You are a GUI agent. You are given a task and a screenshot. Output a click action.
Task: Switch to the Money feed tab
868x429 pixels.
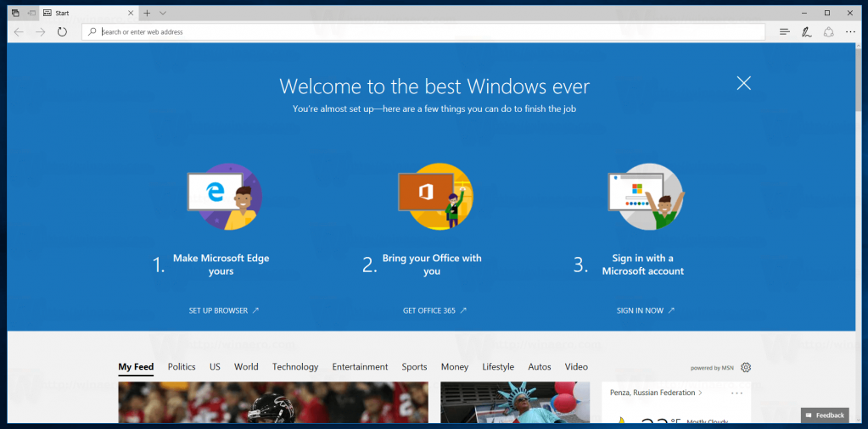coord(455,366)
